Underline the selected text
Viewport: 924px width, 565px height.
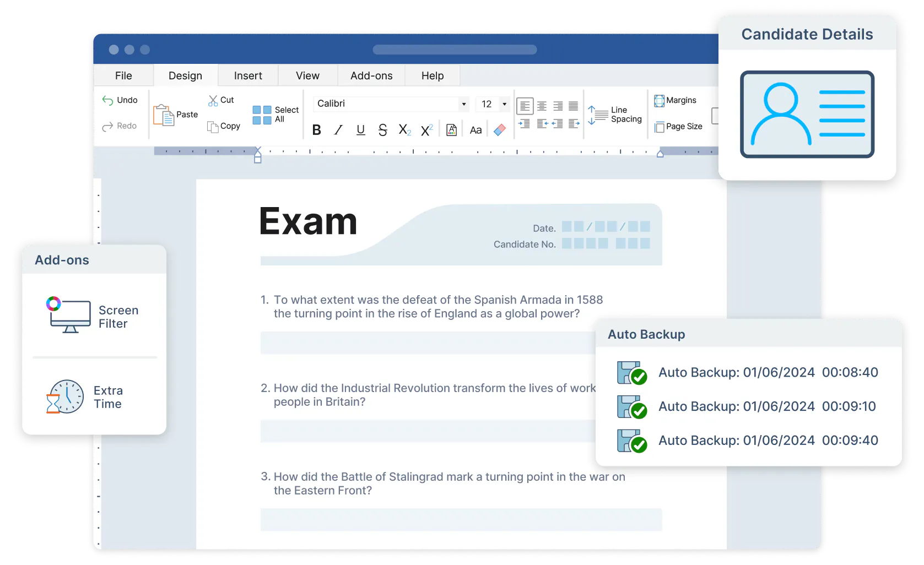360,129
